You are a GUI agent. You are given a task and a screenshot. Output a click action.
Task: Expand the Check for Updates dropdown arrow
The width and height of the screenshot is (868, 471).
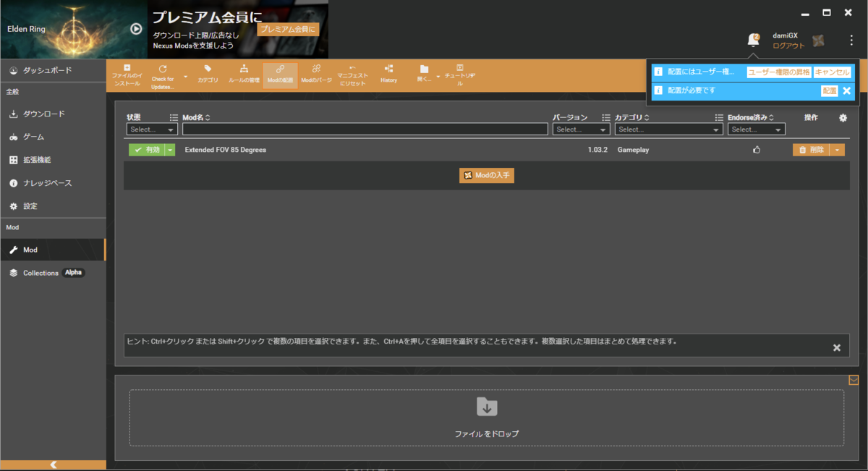pos(185,76)
